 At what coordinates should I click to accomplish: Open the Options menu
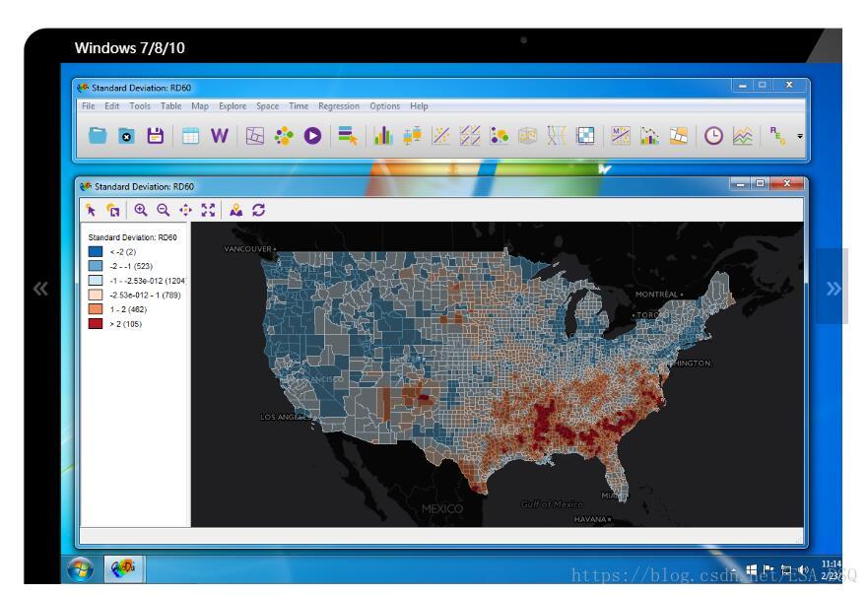(384, 105)
